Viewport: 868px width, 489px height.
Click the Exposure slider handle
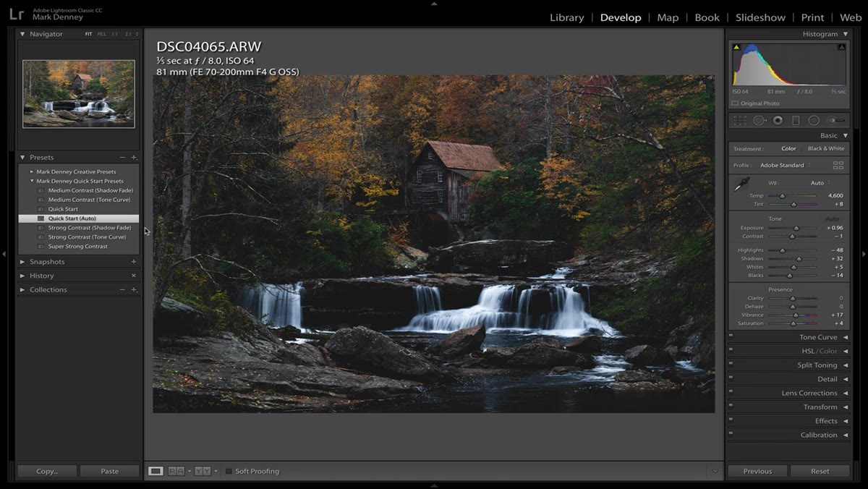click(x=795, y=228)
